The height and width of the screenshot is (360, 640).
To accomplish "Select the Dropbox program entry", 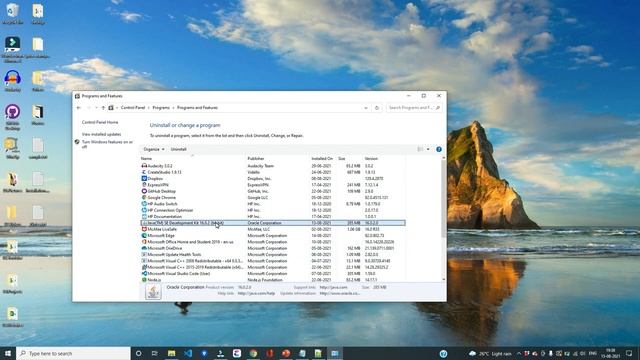I will pyautogui.click(x=273, y=178).
